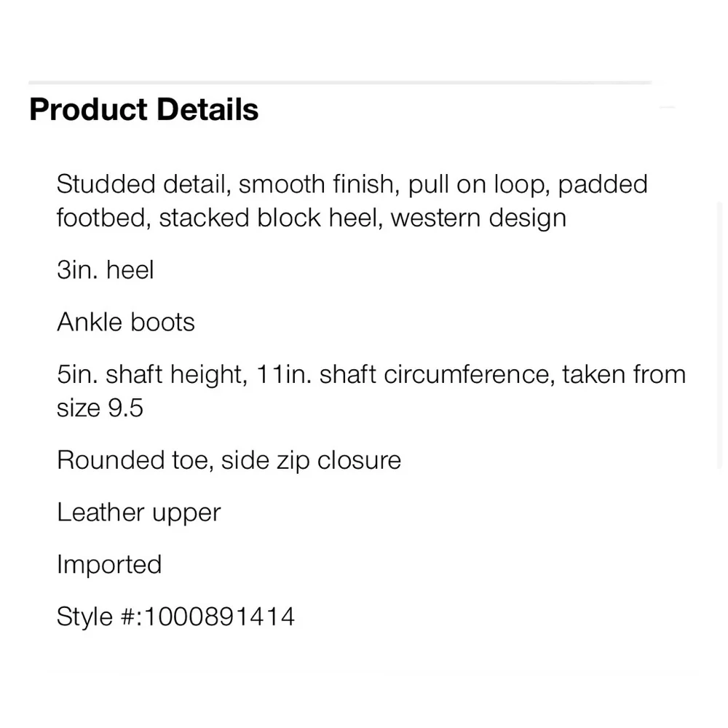Collapse Product Details with the minus icon
Image resolution: width=728 pixels, height=728 pixels.
point(667,107)
